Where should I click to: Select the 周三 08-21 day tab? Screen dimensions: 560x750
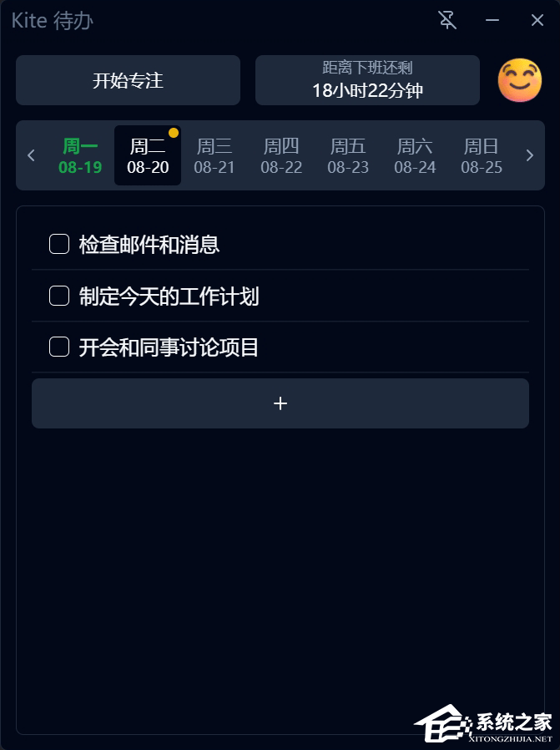point(214,155)
